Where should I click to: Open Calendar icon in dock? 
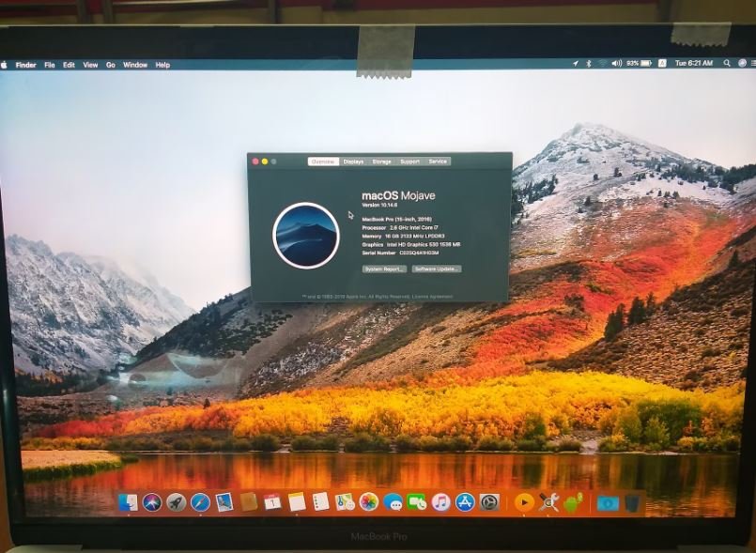[x=273, y=502]
